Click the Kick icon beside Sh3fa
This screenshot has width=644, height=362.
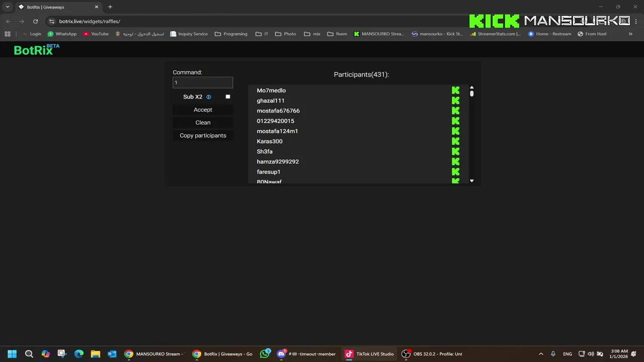pos(455,151)
